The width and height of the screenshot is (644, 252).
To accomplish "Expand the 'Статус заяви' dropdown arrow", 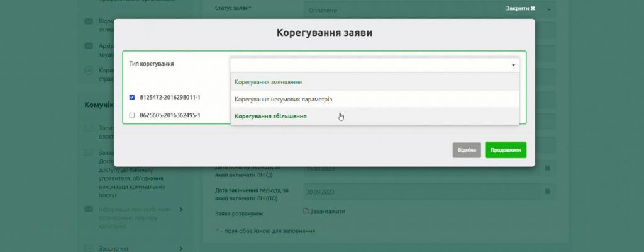I will point(548,10).
